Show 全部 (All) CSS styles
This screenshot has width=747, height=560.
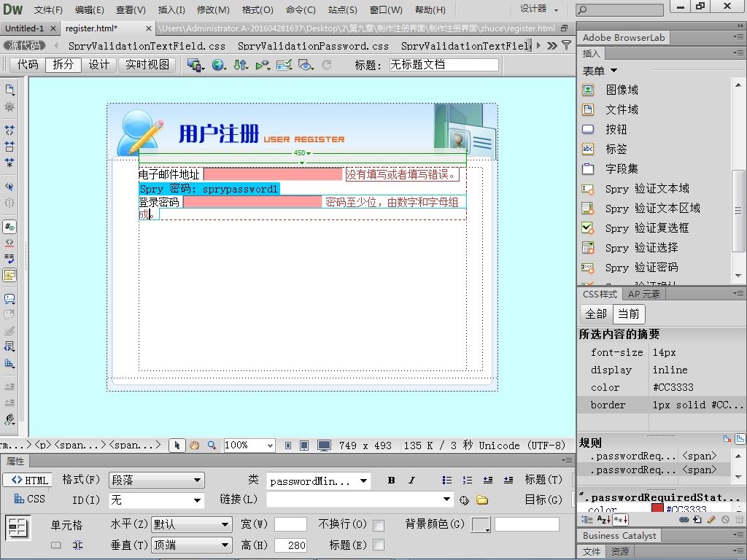[595, 314]
